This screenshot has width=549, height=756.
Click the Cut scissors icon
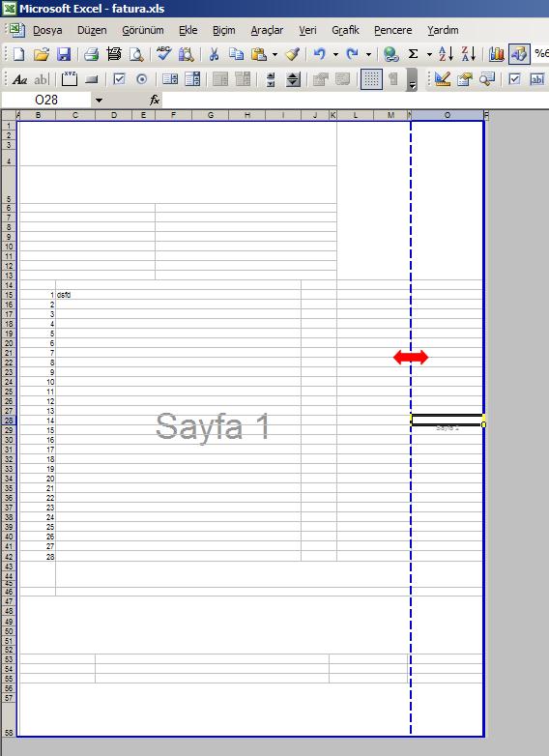pos(214,54)
